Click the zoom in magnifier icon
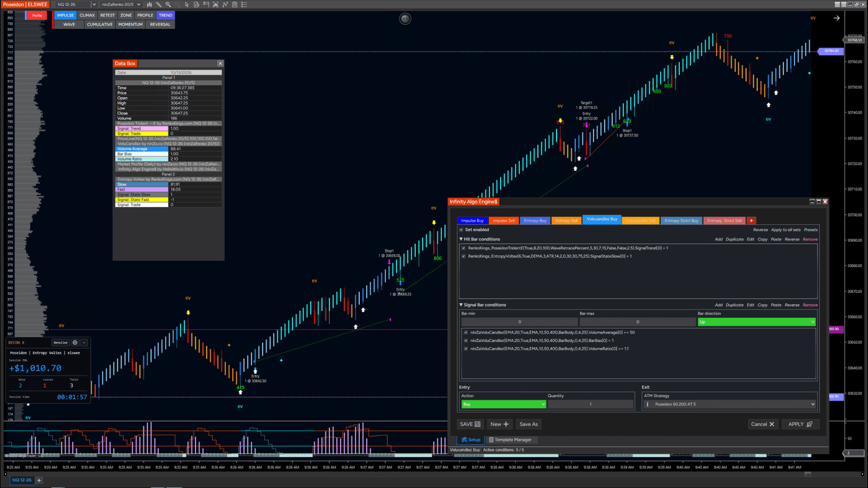This screenshot has height=488, width=868. (168, 5)
